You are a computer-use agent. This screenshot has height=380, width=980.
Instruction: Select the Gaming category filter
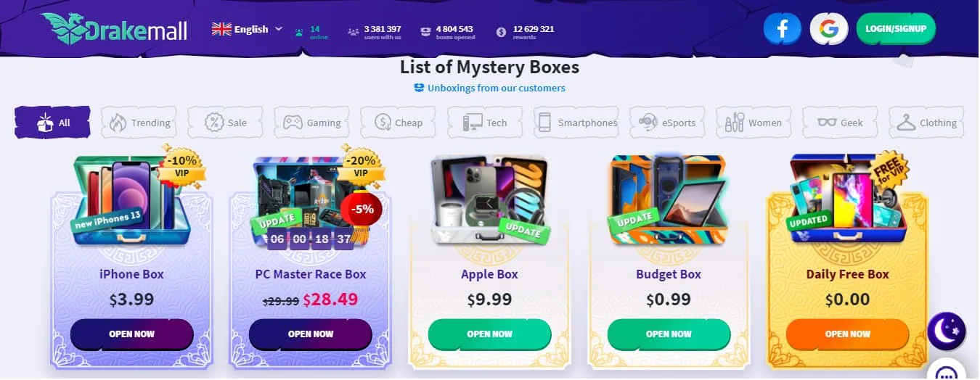(312, 123)
